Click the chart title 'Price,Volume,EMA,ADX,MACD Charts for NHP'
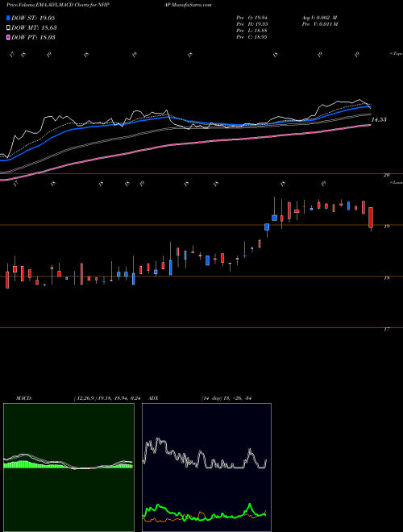Image resolution: width=403 pixels, height=532 pixels. tap(57, 5)
